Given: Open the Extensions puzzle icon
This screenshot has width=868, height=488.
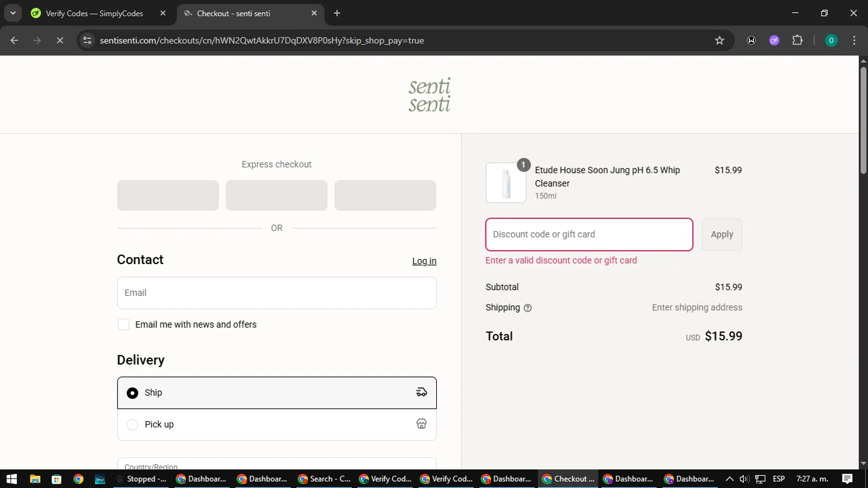Looking at the screenshot, I should tap(797, 41).
